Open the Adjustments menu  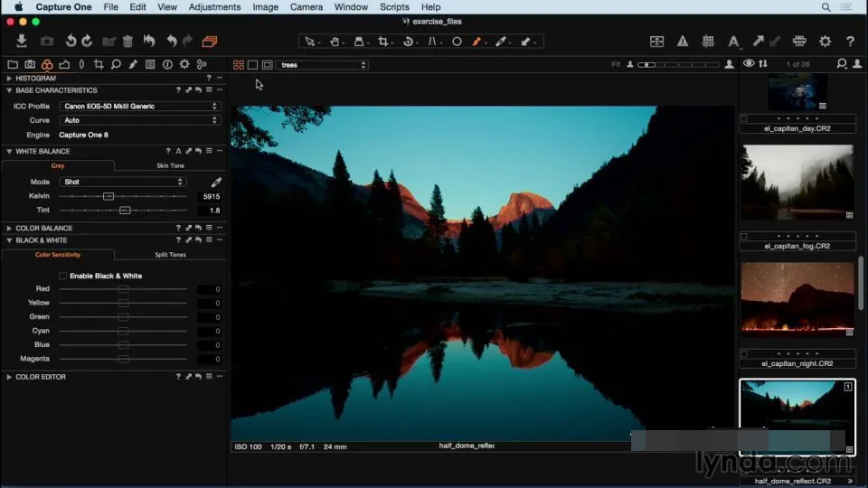pos(214,7)
